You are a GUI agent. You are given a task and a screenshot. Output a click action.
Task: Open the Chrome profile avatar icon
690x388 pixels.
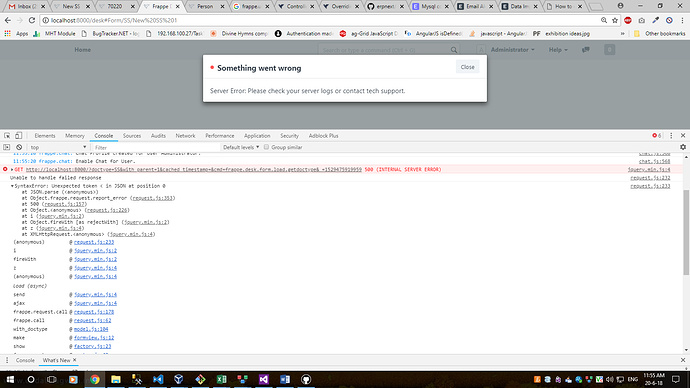click(620, 6)
